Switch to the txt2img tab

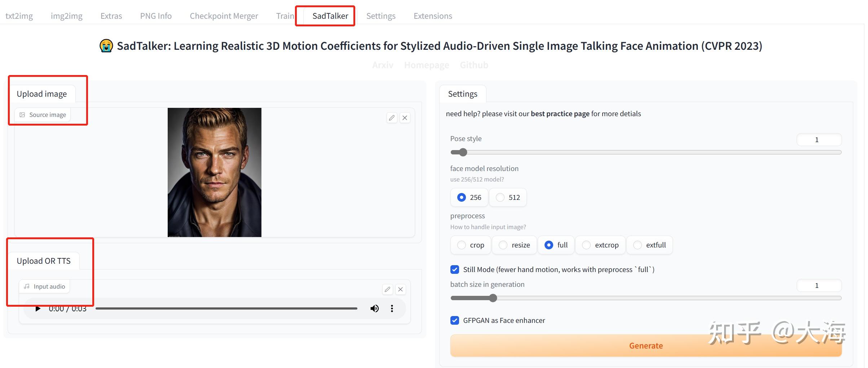19,16
